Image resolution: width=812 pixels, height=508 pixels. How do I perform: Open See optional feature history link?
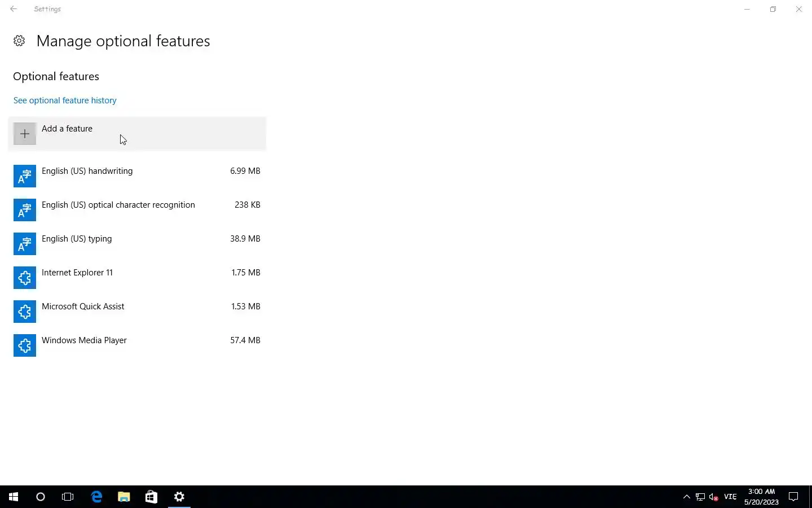pyautogui.click(x=65, y=100)
